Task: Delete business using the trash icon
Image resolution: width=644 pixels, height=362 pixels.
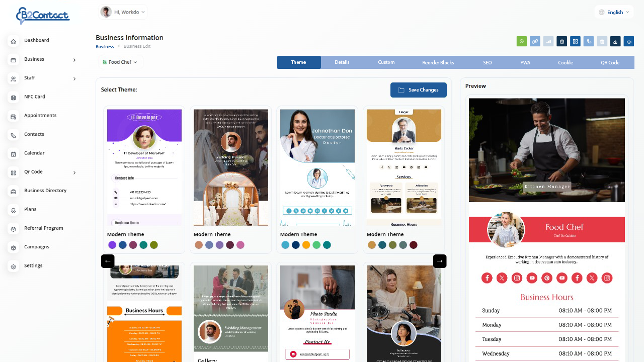Action: [x=602, y=41]
